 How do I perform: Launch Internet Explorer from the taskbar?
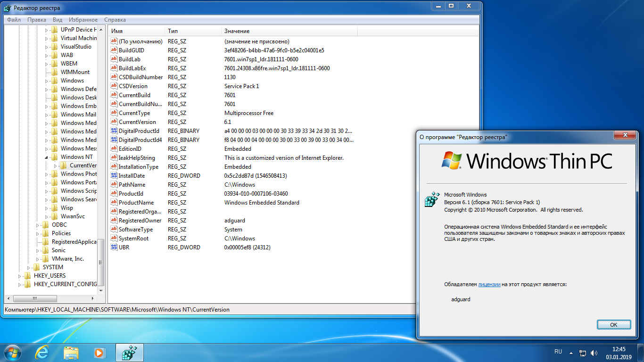click(x=43, y=352)
